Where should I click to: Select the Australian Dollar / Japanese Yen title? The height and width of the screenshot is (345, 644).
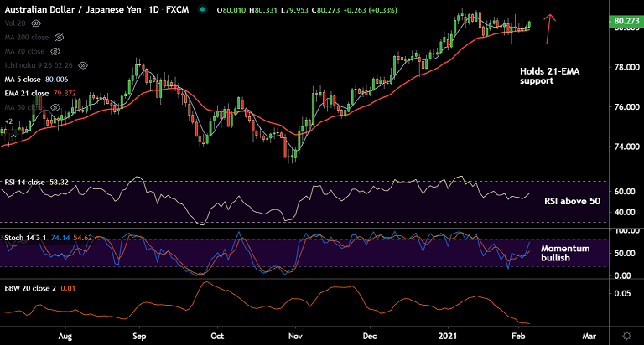click(x=73, y=9)
